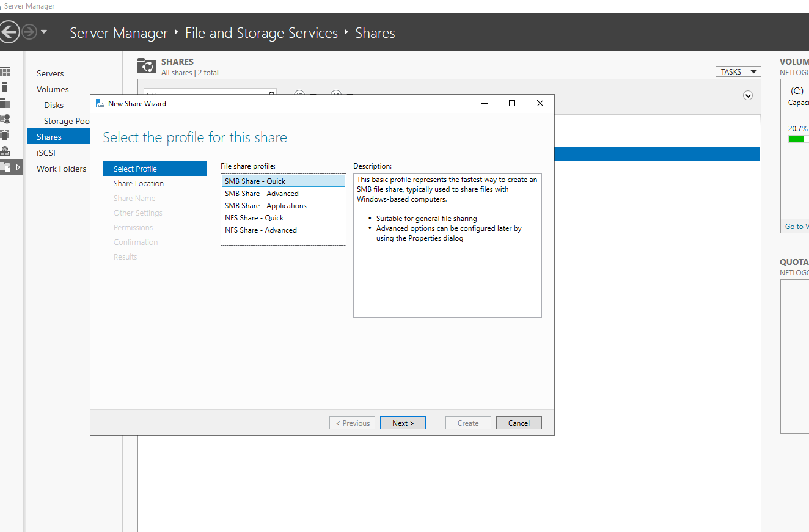809x532 pixels.
Task: Click the Description text box
Action: [447, 245]
